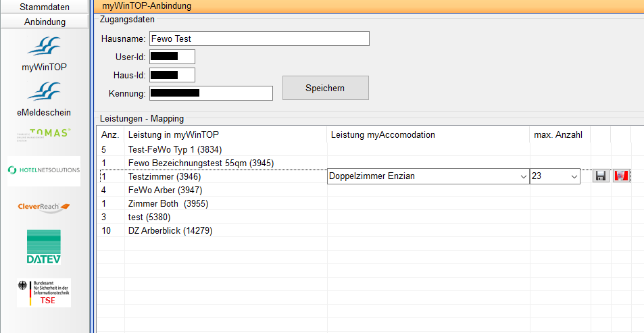Save the Testzimmer mapping with disk icon
The height and width of the screenshot is (333, 644).
point(600,176)
